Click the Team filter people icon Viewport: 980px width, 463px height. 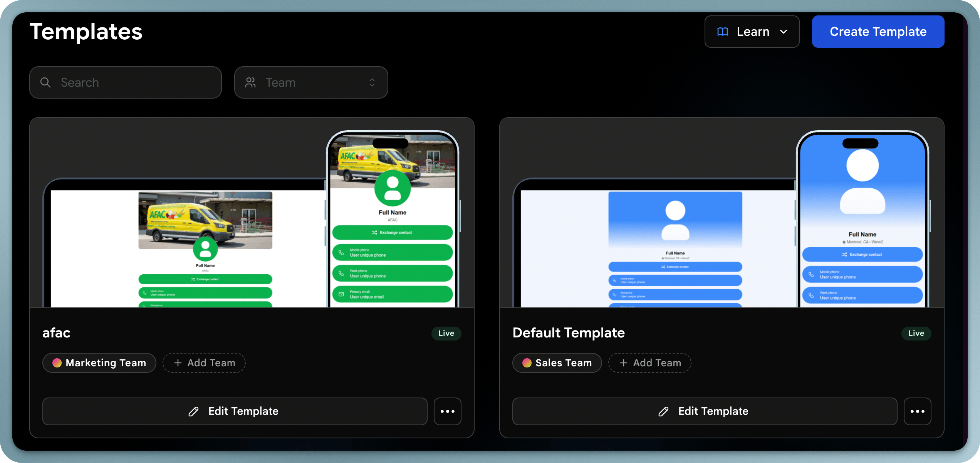point(250,82)
